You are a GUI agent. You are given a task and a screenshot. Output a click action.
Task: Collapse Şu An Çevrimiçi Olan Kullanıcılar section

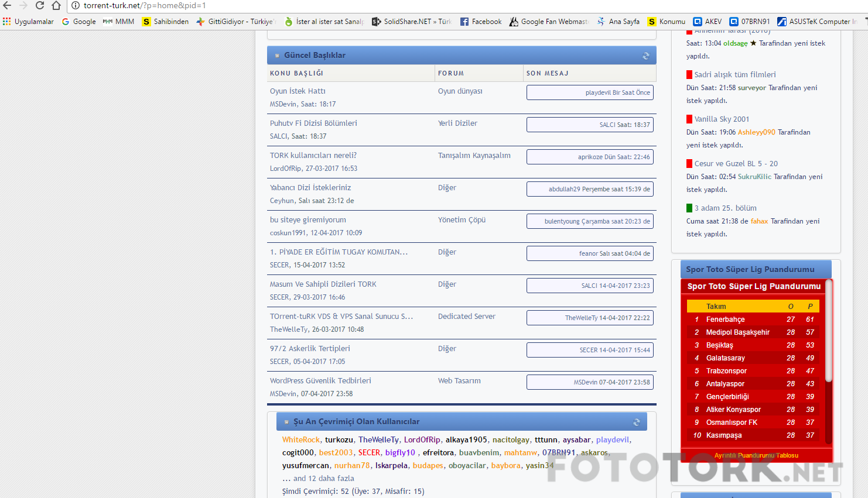pyautogui.click(x=286, y=422)
